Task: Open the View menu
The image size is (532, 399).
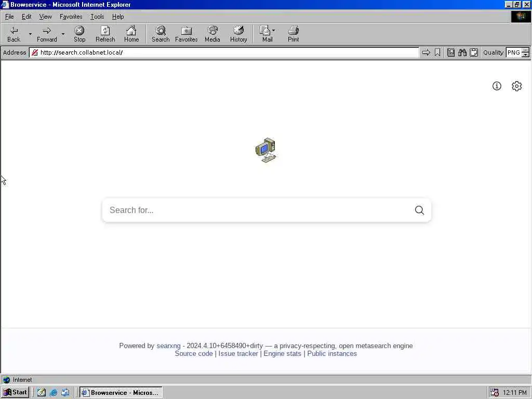Action: 45,17
